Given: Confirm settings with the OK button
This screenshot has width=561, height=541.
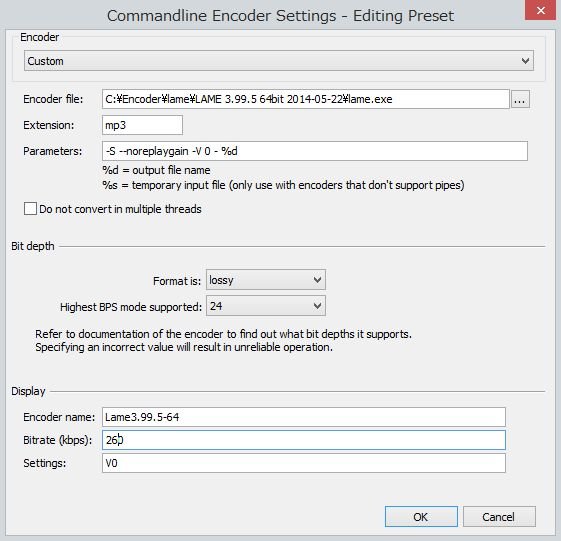Looking at the screenshot, I should click(421, 517).
